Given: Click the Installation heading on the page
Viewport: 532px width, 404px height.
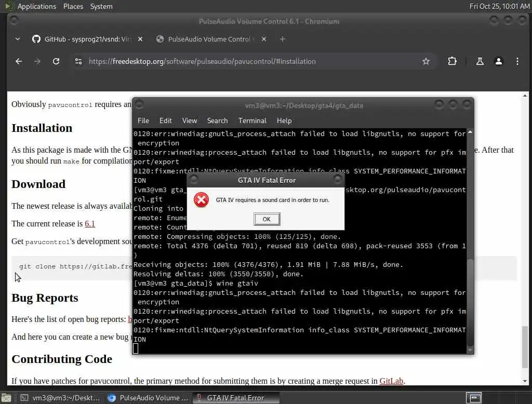Looking at the screenshot, I should coord(42,128).
